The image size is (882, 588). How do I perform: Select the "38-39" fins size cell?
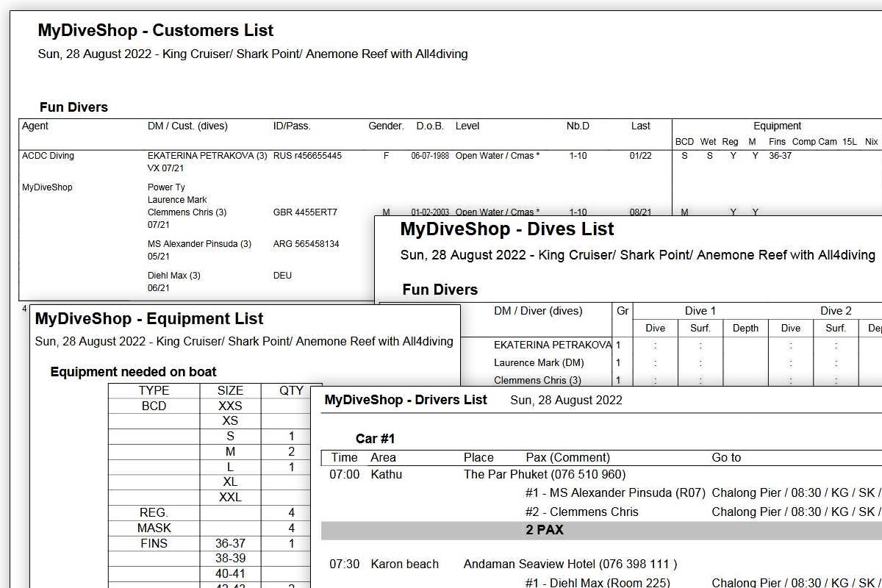[230, 559]
